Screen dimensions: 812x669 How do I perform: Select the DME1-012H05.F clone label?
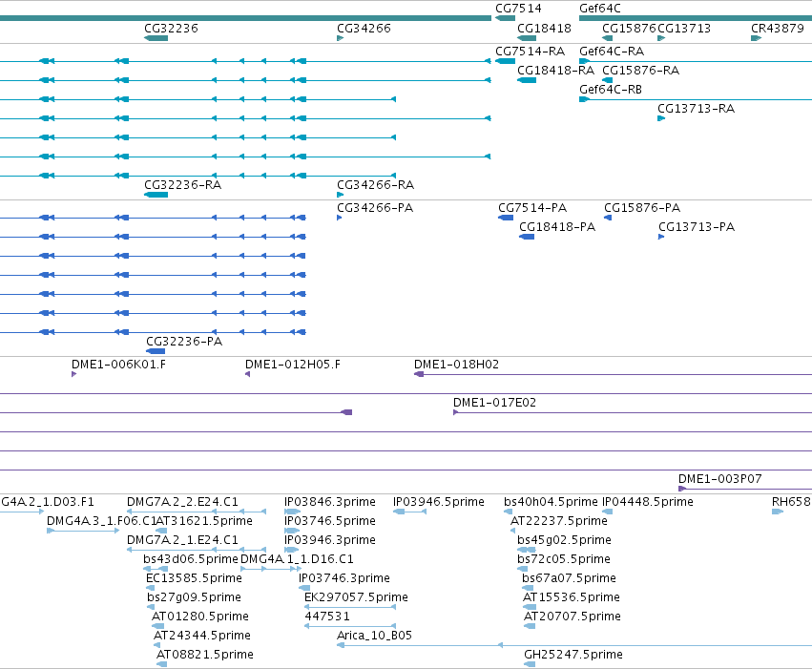click(x=293, y=365)
